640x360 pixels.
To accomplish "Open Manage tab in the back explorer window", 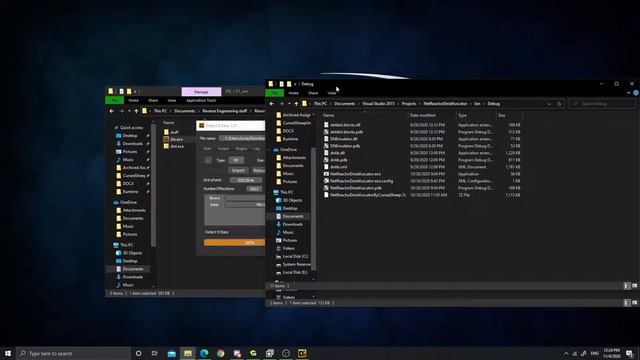I will (x=201, y=92).
